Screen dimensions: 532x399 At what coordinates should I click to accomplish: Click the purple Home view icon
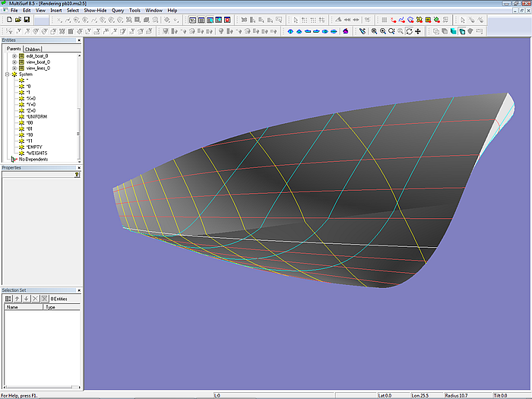[346, 31]
